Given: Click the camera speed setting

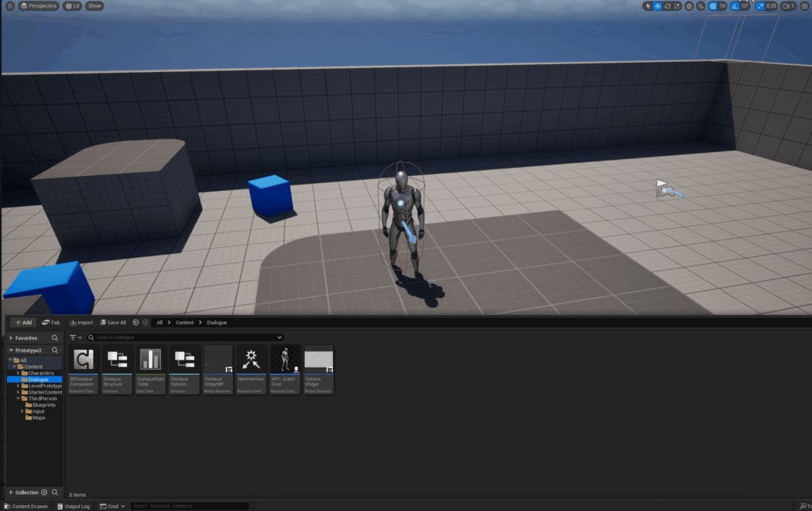Looking at the screenshot, I should click(x=788, y=6).
